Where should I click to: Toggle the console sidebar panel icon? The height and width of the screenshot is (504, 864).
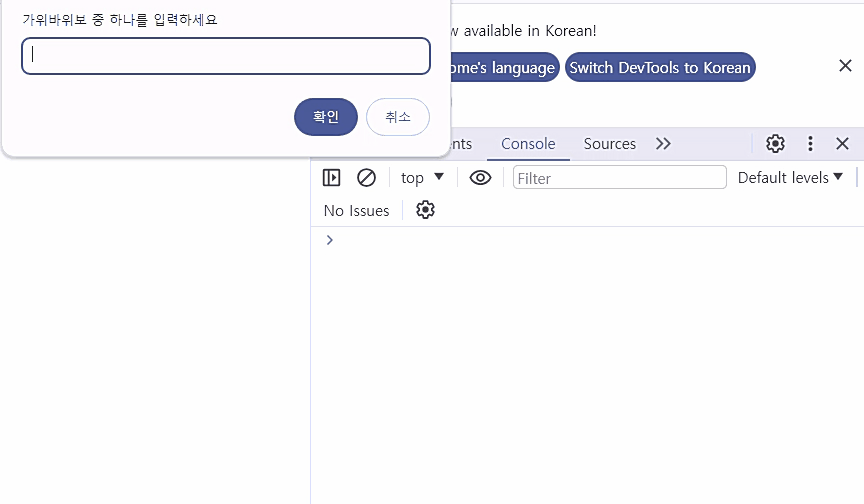click(x=331, y=177)
